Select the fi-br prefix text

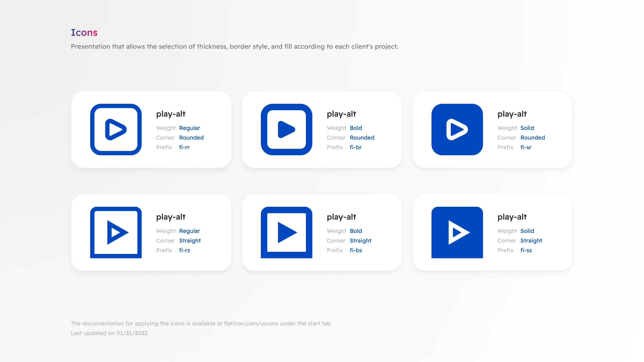tap(355, 147)
